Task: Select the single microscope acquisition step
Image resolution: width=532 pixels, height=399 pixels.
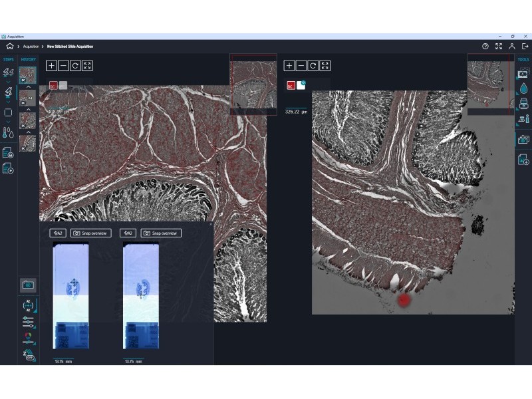Action: 8,92
